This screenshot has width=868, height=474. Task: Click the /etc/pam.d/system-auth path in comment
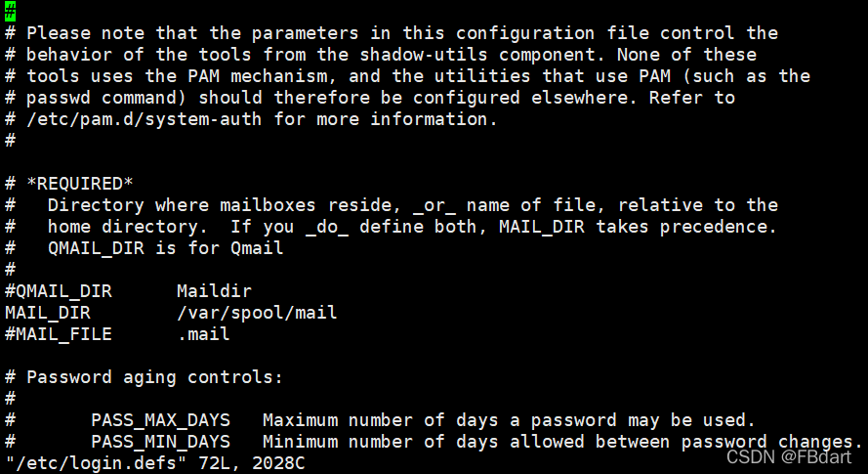(144, 119)
